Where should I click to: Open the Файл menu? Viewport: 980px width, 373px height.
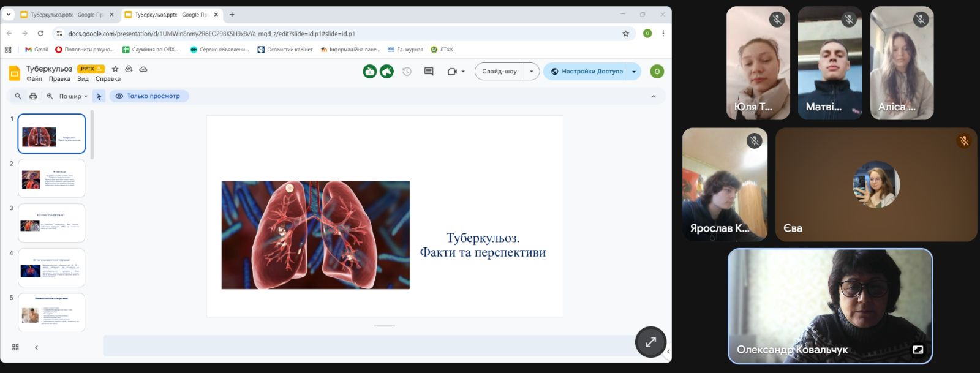tap(34, 79)
